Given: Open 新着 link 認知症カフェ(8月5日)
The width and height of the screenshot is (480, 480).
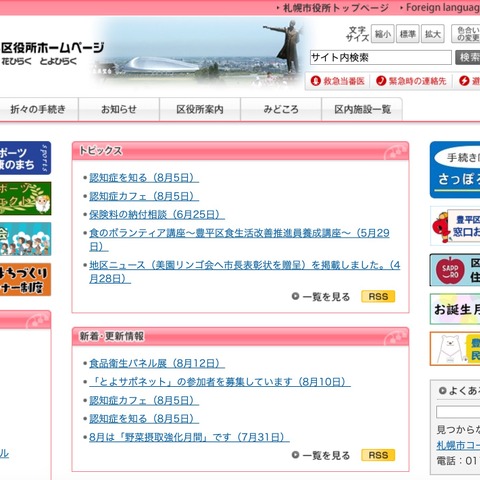Looking at the screenshot, I should [x=144, y=400].
